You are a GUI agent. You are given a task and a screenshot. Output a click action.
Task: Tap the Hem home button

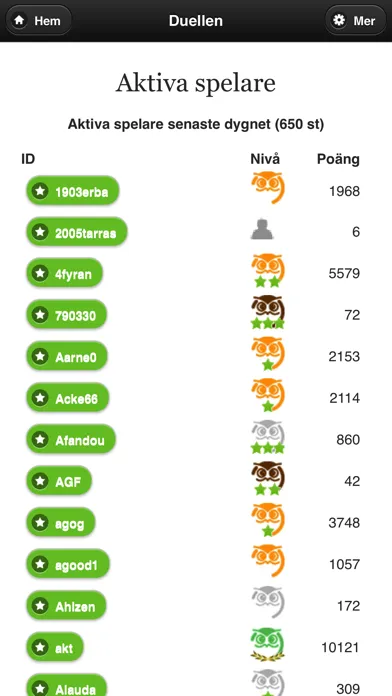pos(38,20)
